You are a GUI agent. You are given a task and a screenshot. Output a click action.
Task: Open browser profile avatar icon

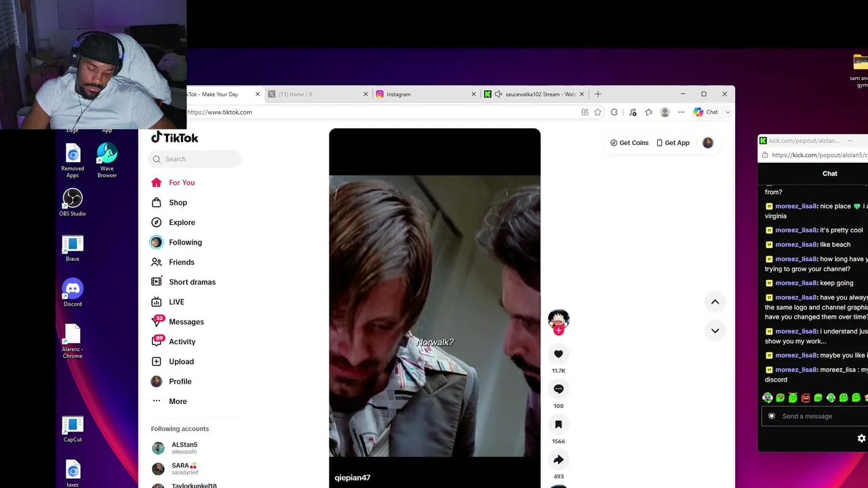[665, 113]
